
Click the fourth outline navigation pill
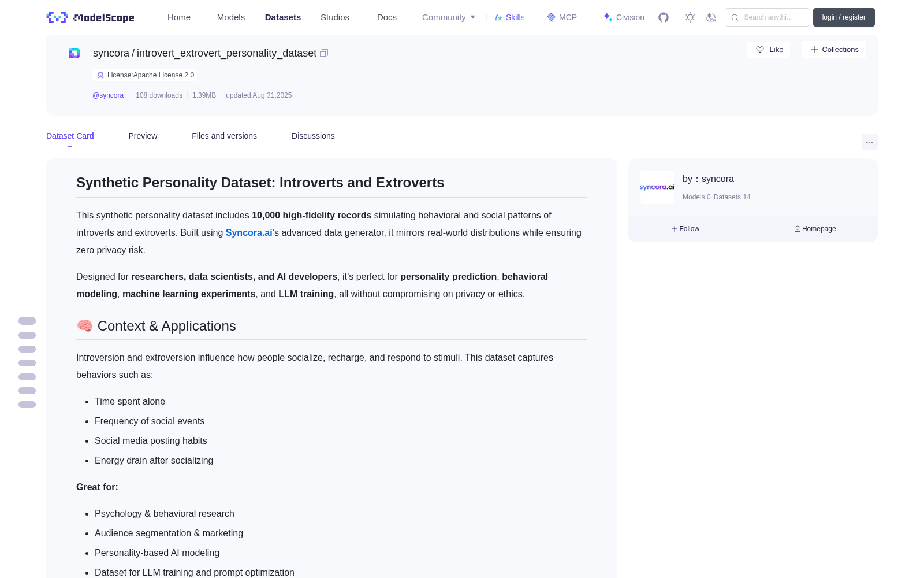(27, 363)
